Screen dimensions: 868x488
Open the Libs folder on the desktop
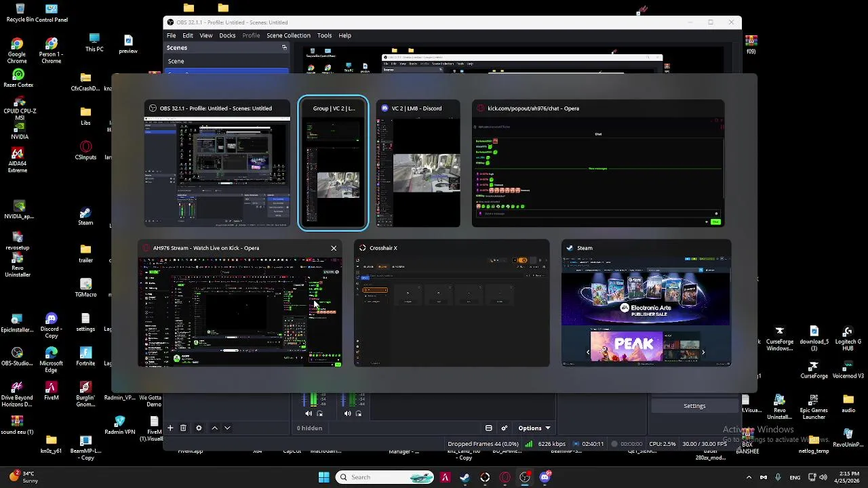[x=85, y=116]
